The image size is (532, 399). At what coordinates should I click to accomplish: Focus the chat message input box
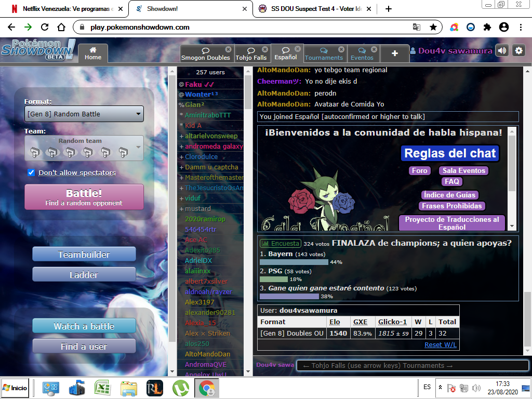[x=413, y=365]
